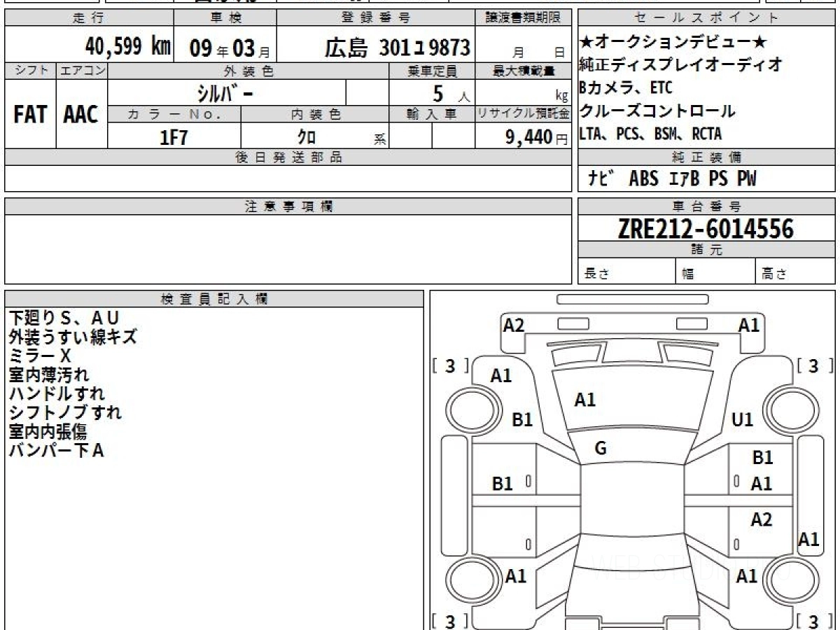
Task: Click the リサイクル預託金 header
Action: pyautogui.click(x=523, y=113)
